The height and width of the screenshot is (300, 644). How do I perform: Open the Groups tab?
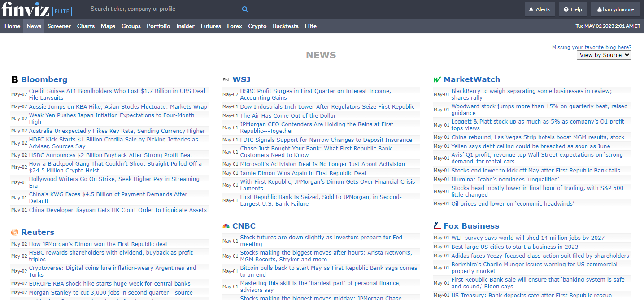tap(131, 26)
